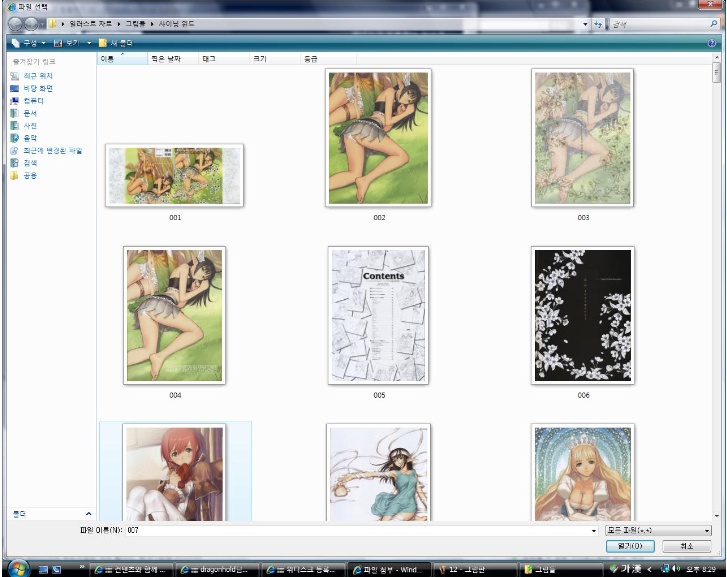The image size is (727, 577).
Task: Sort by the Size (크기) column header
Action: coord(260,60)
